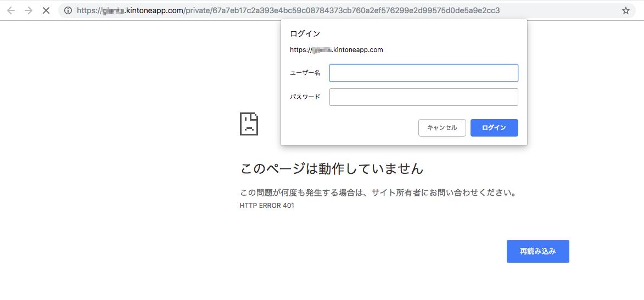Click the このページは動作していません heading
This screenshot has height=300, width=644.
tap(332, 168)
